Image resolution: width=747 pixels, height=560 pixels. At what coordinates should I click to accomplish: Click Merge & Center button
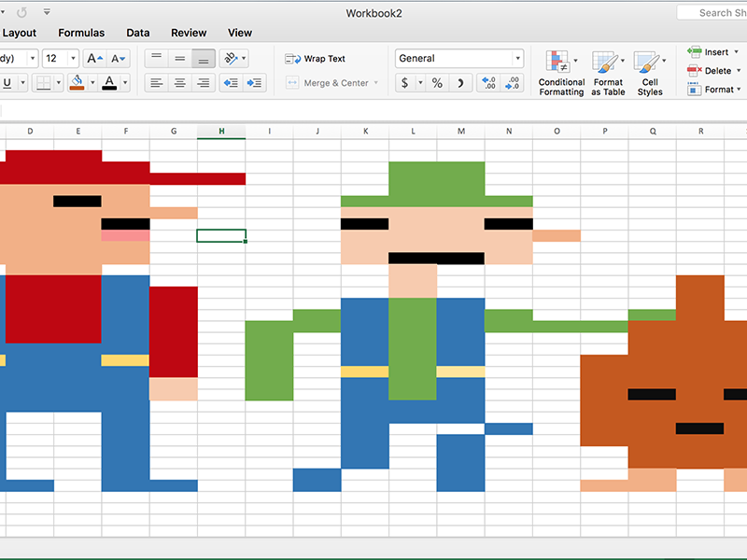pos(327,83)
